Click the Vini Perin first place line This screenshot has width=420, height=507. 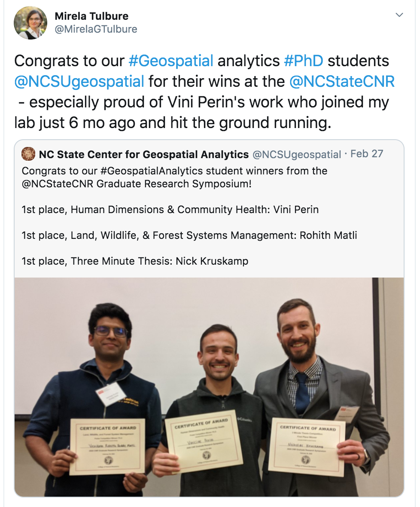[x=170, y=210]
